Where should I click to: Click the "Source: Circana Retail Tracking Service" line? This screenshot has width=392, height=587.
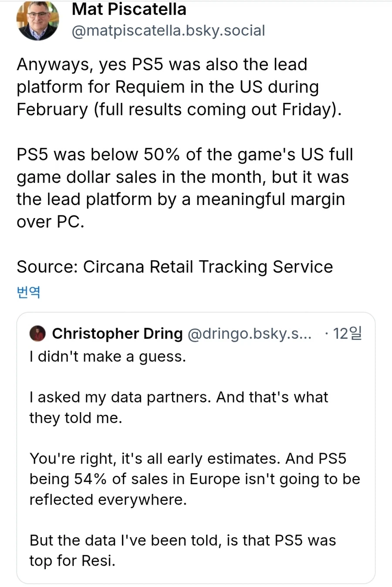click(175, 267)
